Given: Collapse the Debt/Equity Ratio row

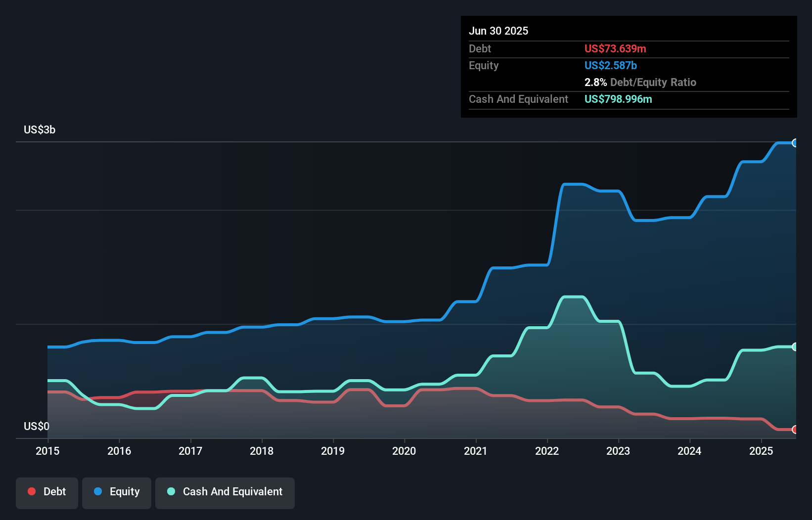Looking at the screenshot, I should (641, 82).
